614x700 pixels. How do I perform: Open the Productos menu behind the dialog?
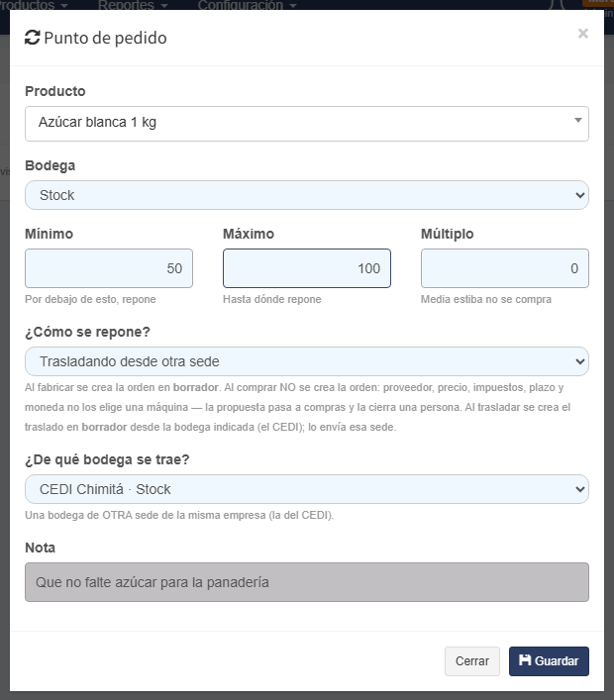(34, 5)
